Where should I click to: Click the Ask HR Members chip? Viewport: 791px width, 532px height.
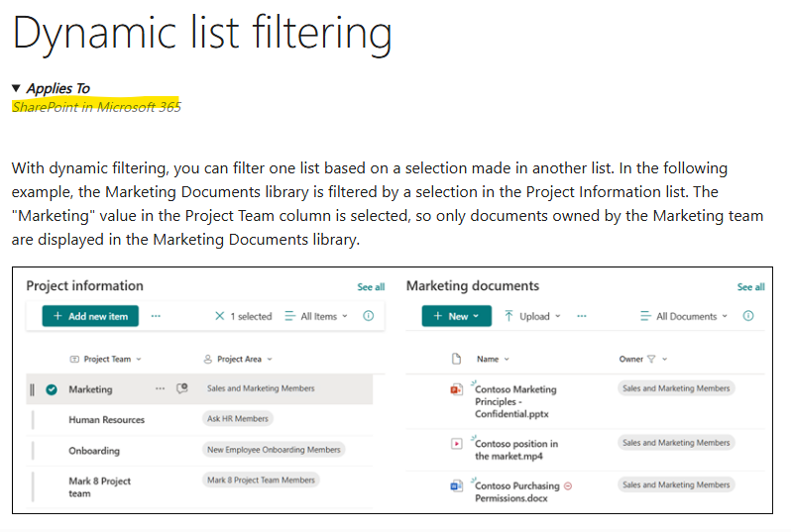pos(238,418)
